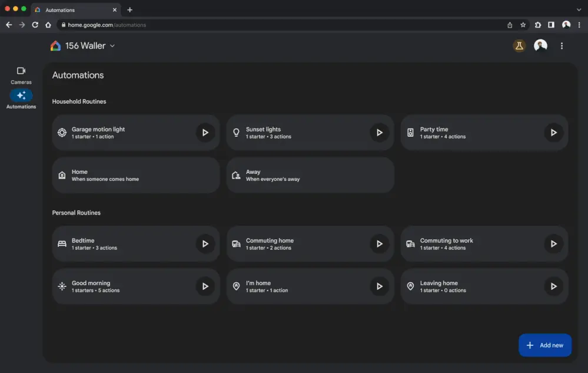Screen dimensions: 588x373
Task: Click the Add new button
Action: [x=544, y=345]
